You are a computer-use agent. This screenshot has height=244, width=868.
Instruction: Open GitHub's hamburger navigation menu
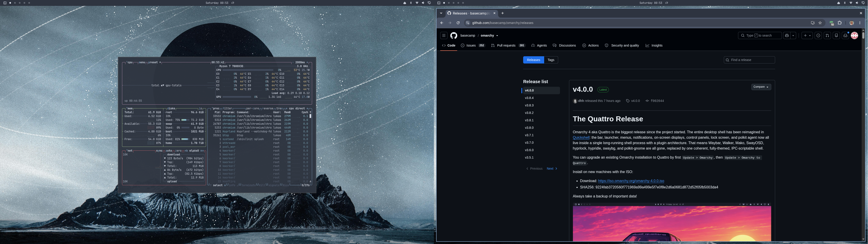pos(444,35)
